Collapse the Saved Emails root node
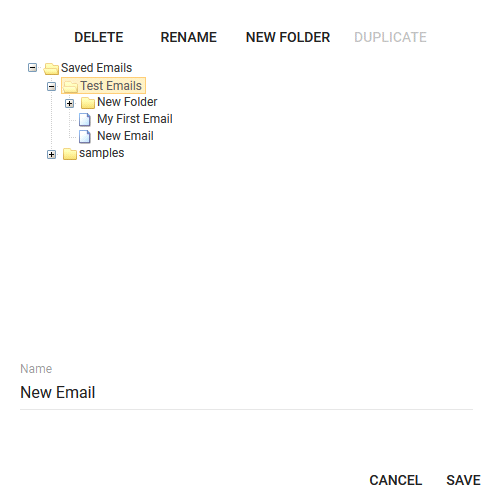The width and height of the screenshot is (492, 497). tap(32, 68)
